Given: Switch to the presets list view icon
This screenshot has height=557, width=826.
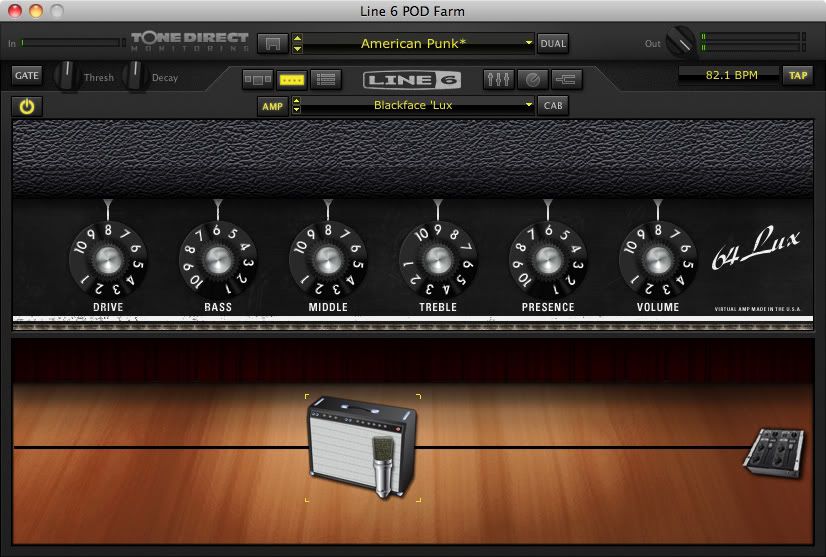Looking at the screenshot, I should pyautogui.click(x=326, y=80).
